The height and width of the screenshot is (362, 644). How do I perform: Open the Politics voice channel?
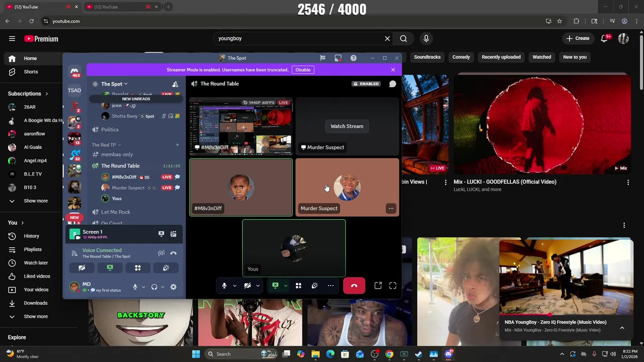pyautogui.click(x=110, y=130)
